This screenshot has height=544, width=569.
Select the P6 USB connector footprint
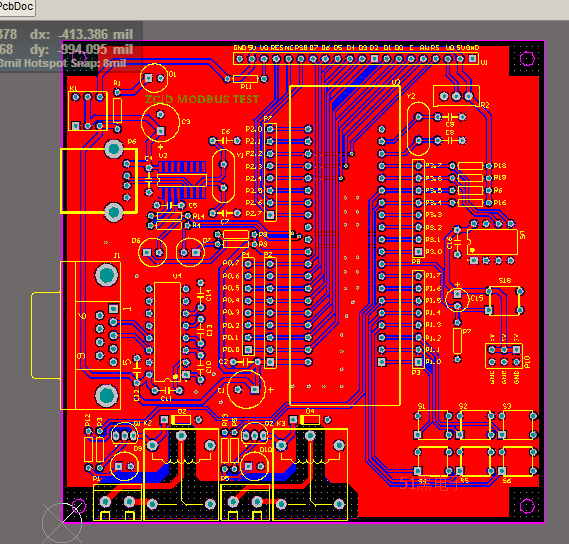[99, 180]
